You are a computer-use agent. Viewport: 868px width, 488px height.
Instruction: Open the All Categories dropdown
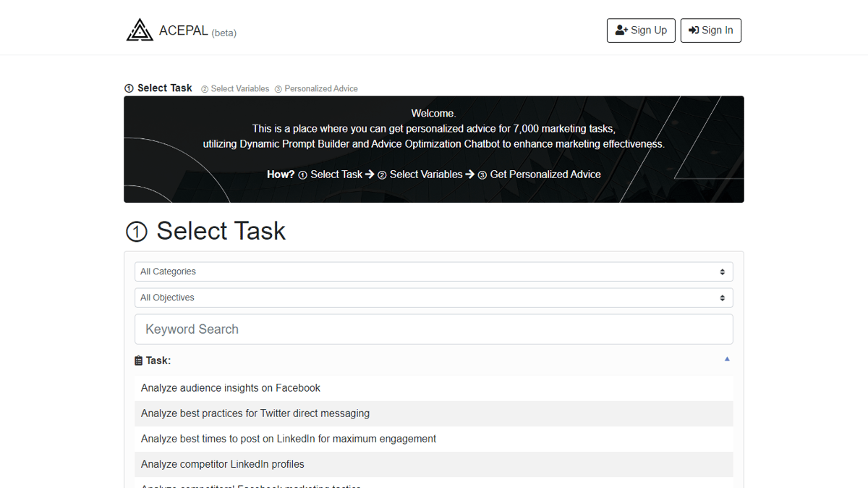[434, 272]
